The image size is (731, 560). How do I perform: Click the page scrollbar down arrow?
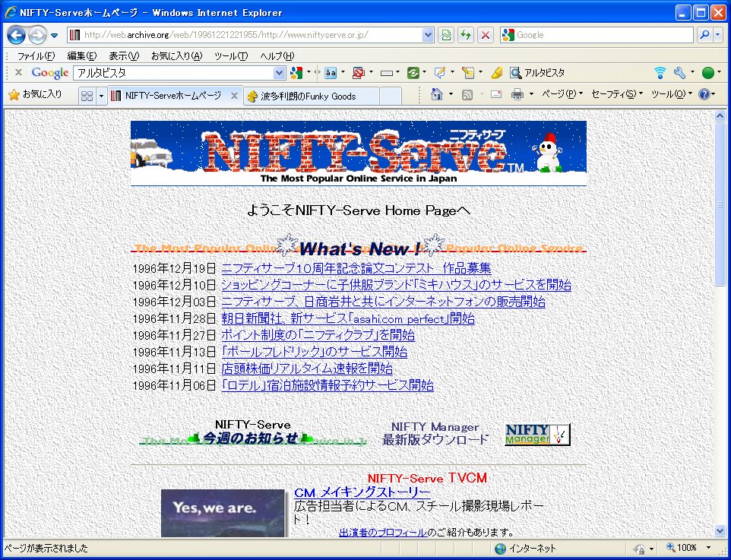click(720, 531)
